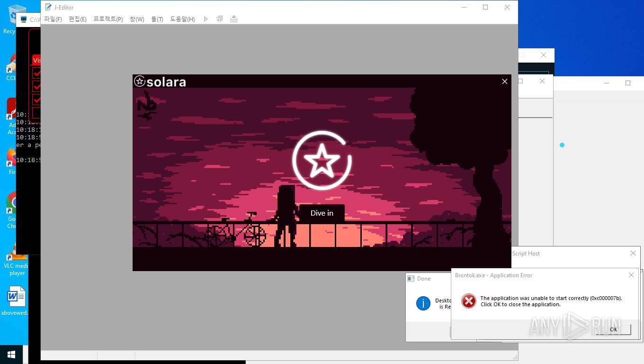Close the Brontok.exe Application Error dialog
The image size is (644, 364).
pyautogui.click(x=631, y=275)
